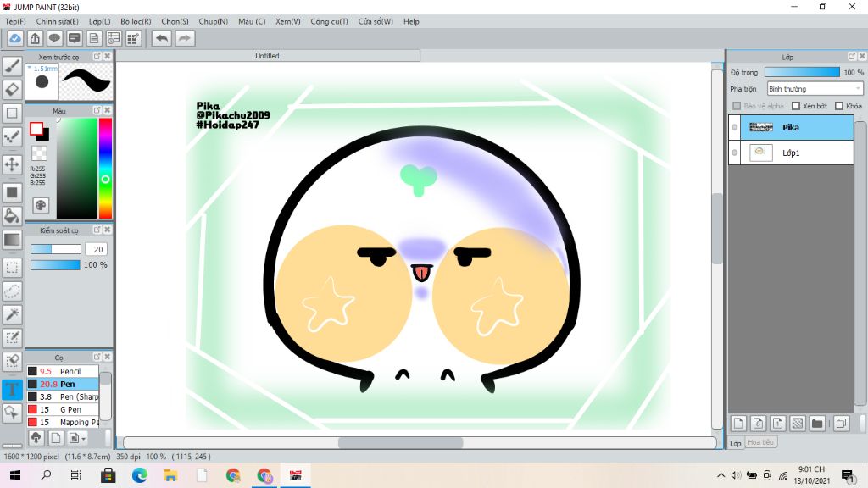Add a halftone layer

point(797,424)
